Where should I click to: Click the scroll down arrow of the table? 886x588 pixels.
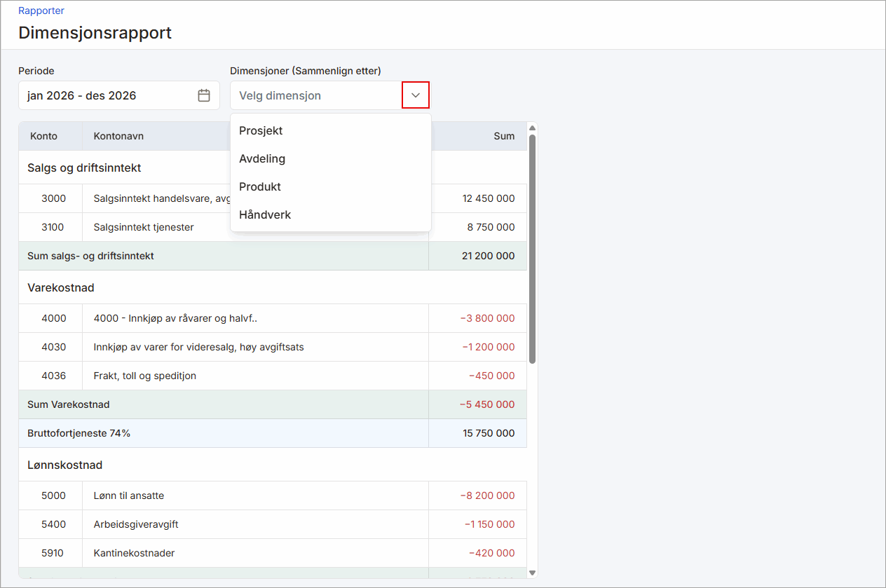pos(532,573)
